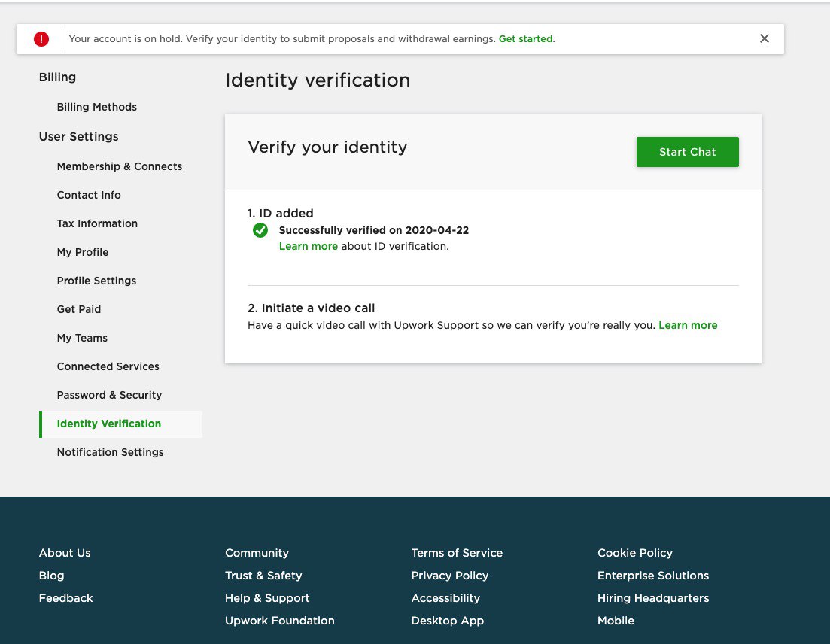The height and width of the screenshot is (644, 830).
Task: Open Desktop App footer link
Action: click(x=448, y=621)
